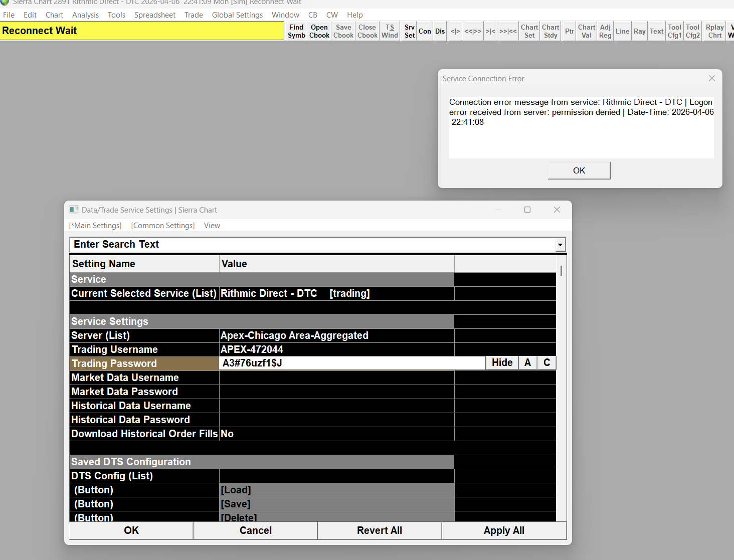Click the Trading Password input field

pyautogui.click(x=352, y=363)
